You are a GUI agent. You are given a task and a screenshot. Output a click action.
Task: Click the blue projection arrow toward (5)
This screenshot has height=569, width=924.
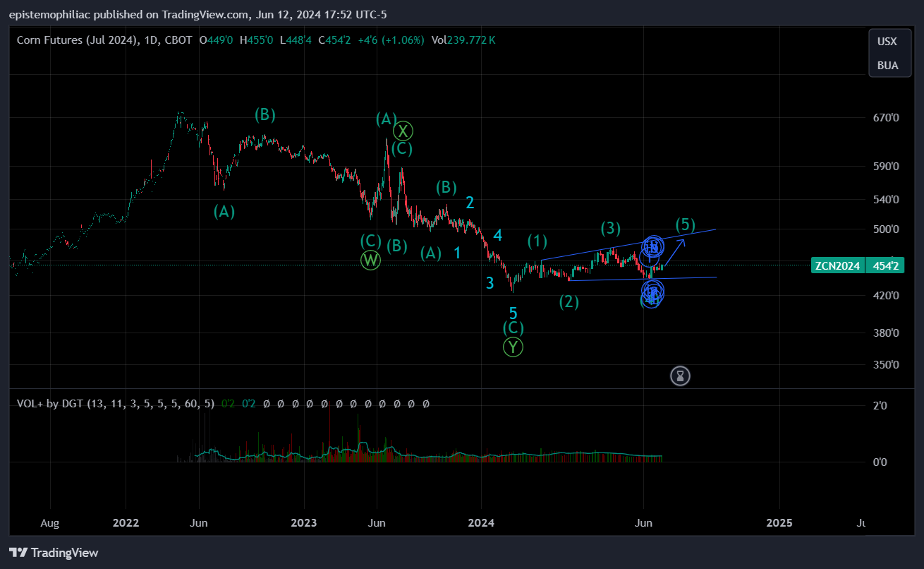[x=675, y=253]
